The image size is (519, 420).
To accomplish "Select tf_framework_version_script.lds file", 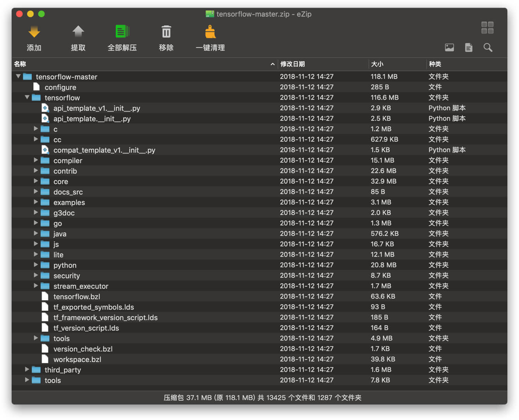I will [259, 317].
